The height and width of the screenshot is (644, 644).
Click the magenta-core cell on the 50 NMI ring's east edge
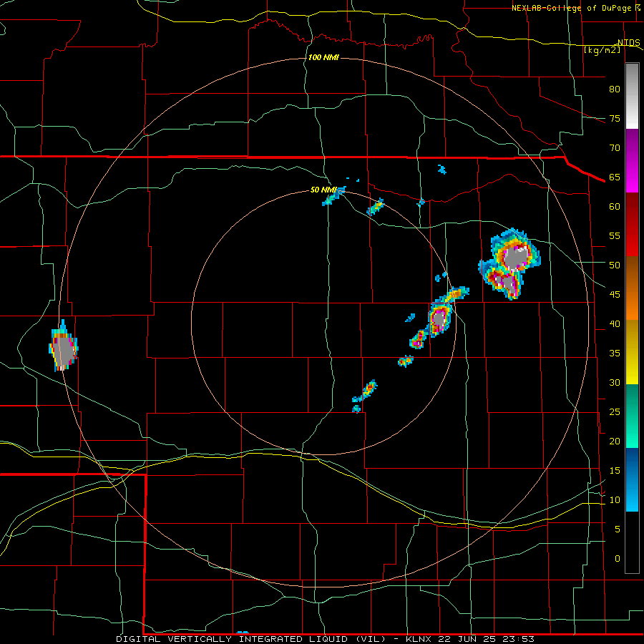point(439,318)
